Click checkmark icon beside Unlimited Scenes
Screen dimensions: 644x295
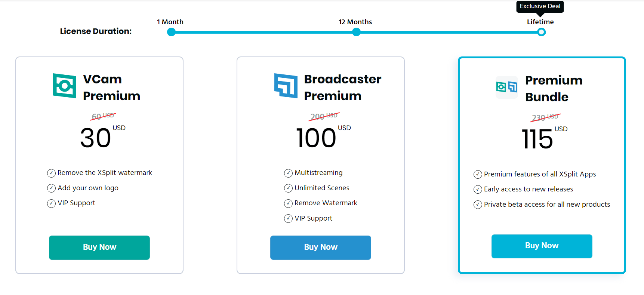pyautogui.click(x=288, y=188)
